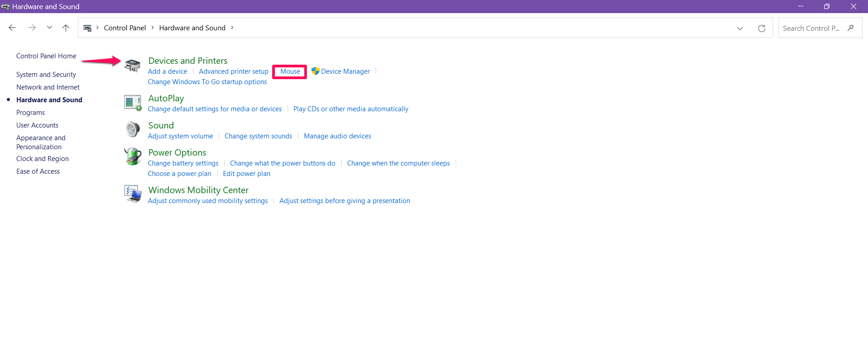868x346 pixels.
Task: Open recent locations dropdown arrow
Action: (49, 28)
